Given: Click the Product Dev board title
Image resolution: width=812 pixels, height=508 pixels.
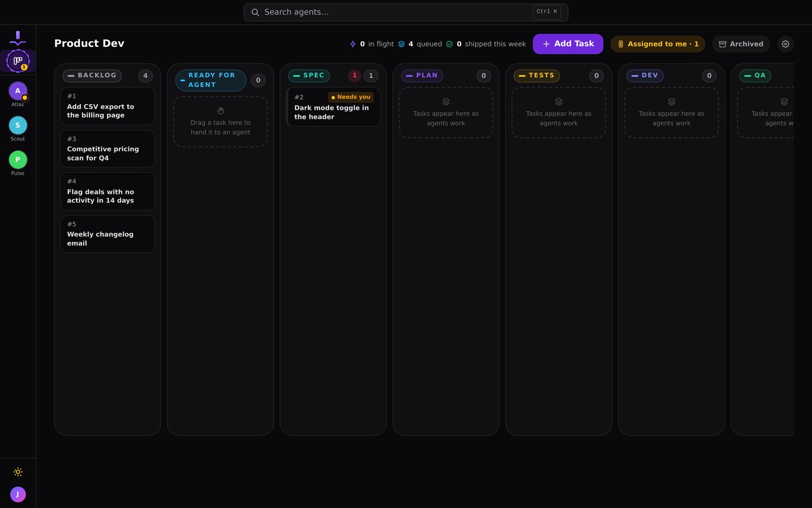Looking at the screenshot, I should [89, 44].
